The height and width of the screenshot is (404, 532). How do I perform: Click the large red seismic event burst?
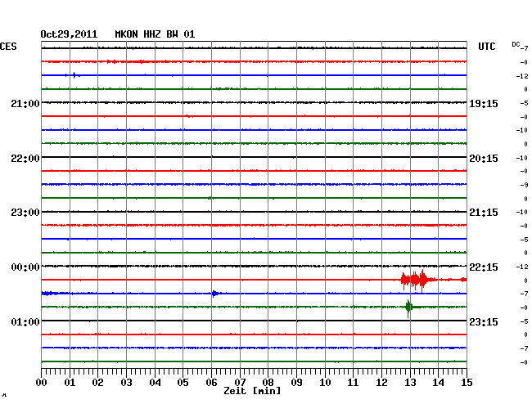(418, 281)
